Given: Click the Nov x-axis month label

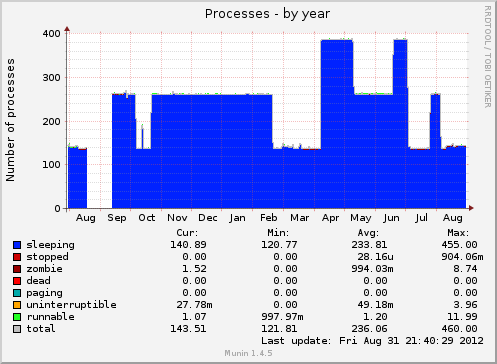Looking at the screenshot, I should [177, 218].
